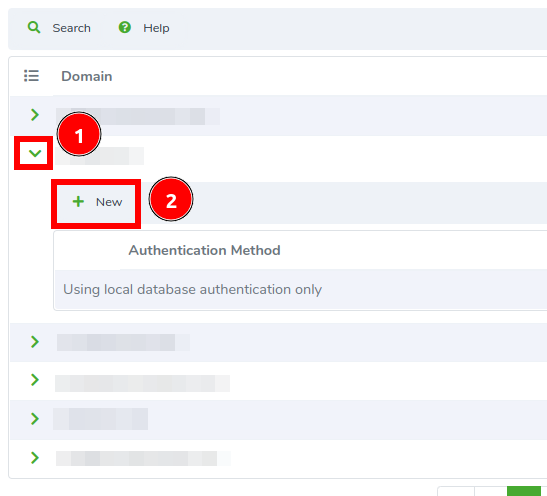Click the green magnifying glass Search icon
This screenshot has height=496, width=547.
(34, 27)
